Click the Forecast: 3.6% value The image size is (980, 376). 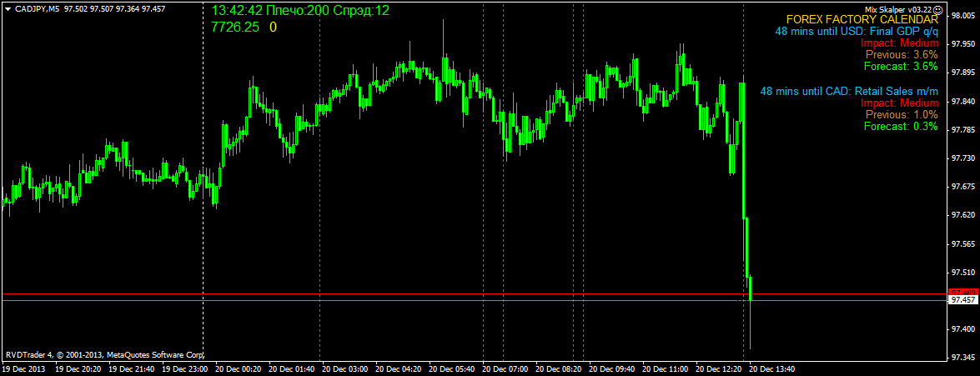coord(902,66)
